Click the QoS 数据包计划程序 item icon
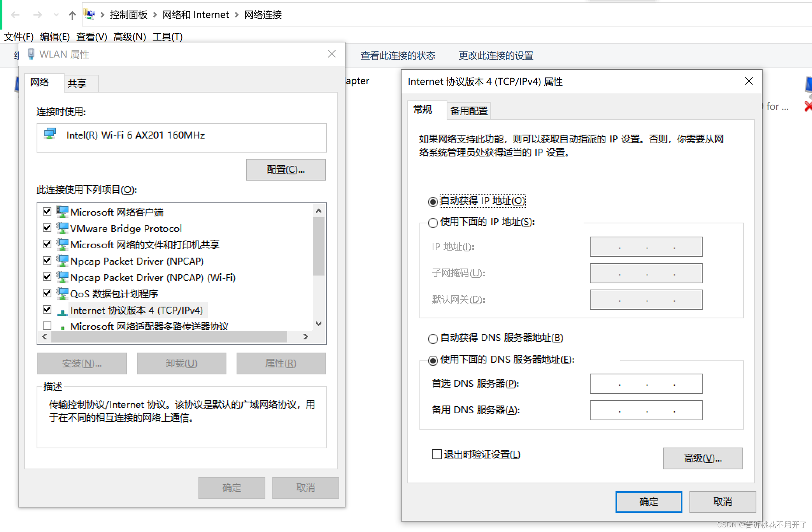812x532 pixels. [x=62, y=293]
